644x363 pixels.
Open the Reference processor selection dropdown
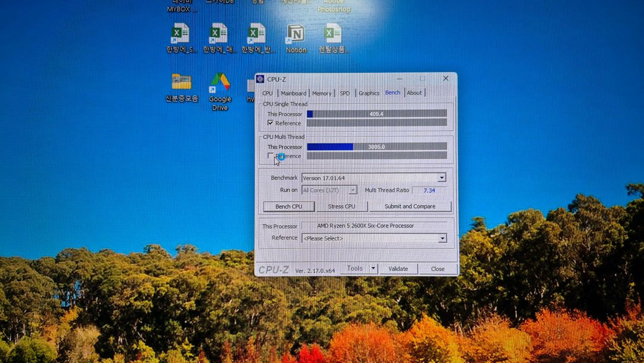pos(442,238)
